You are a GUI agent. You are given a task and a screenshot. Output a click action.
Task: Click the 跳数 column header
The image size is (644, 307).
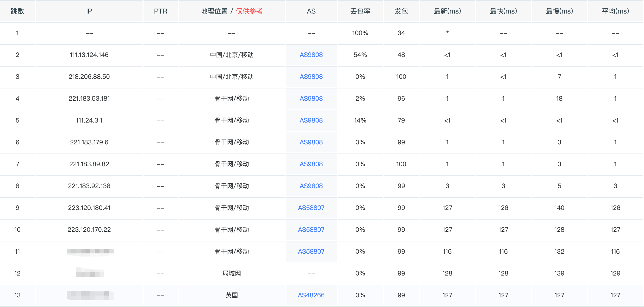coord(17,11)
